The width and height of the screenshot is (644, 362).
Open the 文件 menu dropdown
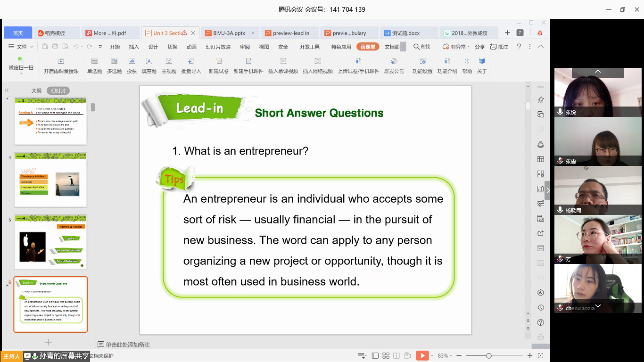[x=22, y=47]
